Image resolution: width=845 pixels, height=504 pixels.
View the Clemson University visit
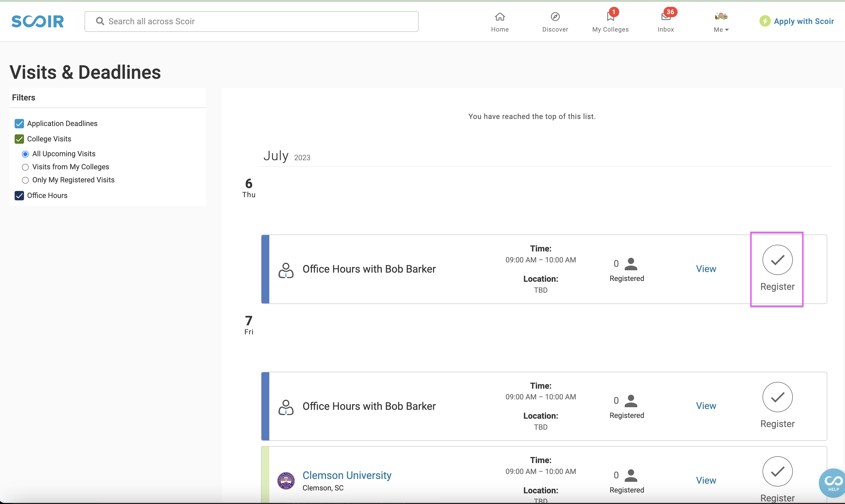pos(706,480)
